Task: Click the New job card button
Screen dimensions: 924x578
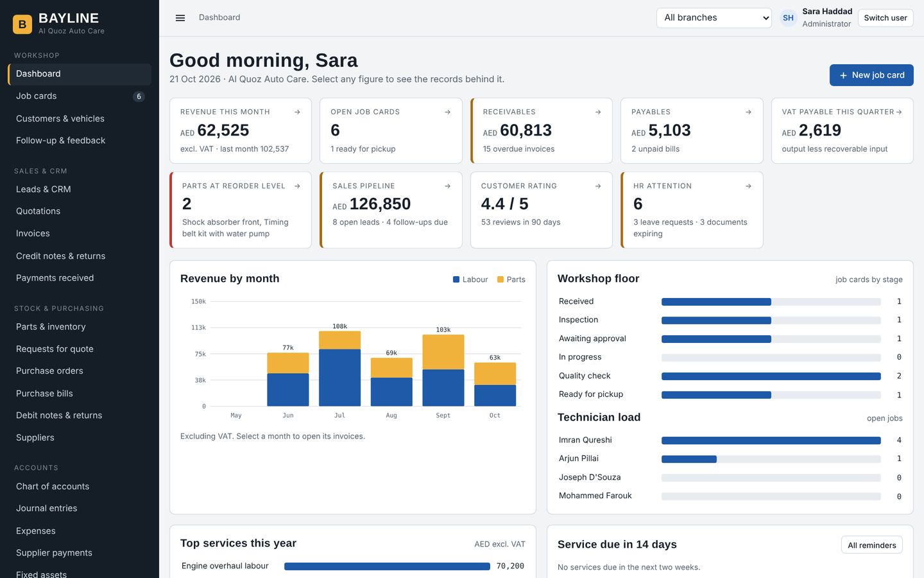Action: tap(871, 75)
